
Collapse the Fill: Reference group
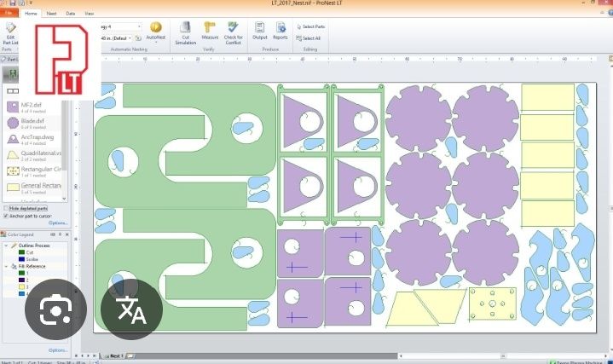pos(6,266)
